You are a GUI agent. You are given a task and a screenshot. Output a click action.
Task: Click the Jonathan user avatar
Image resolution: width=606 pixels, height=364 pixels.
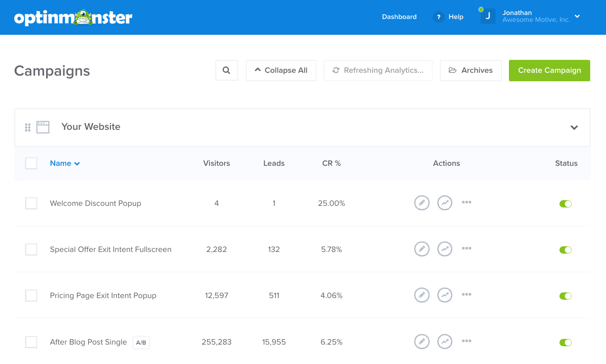click(488, 16)
